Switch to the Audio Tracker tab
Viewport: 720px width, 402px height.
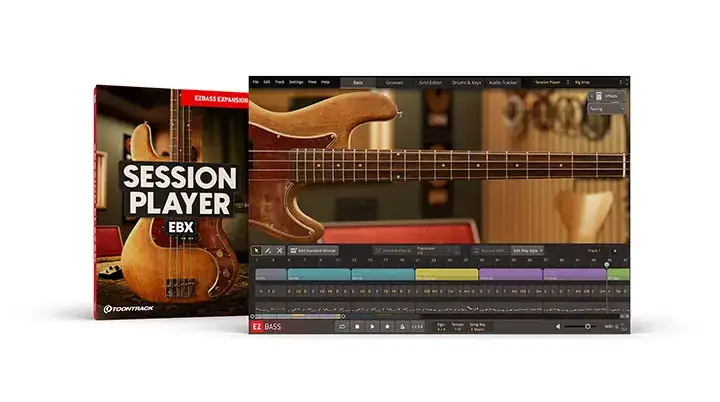(503, 83)
